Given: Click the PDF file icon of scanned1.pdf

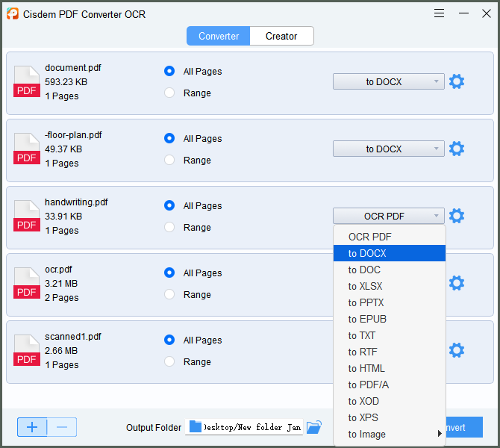Looking at the screenshot, I should pos(27,350).
